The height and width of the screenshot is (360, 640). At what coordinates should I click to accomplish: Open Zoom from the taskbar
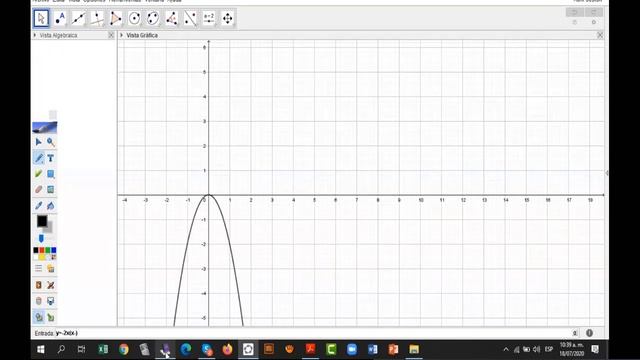click(x=352, y=349)
